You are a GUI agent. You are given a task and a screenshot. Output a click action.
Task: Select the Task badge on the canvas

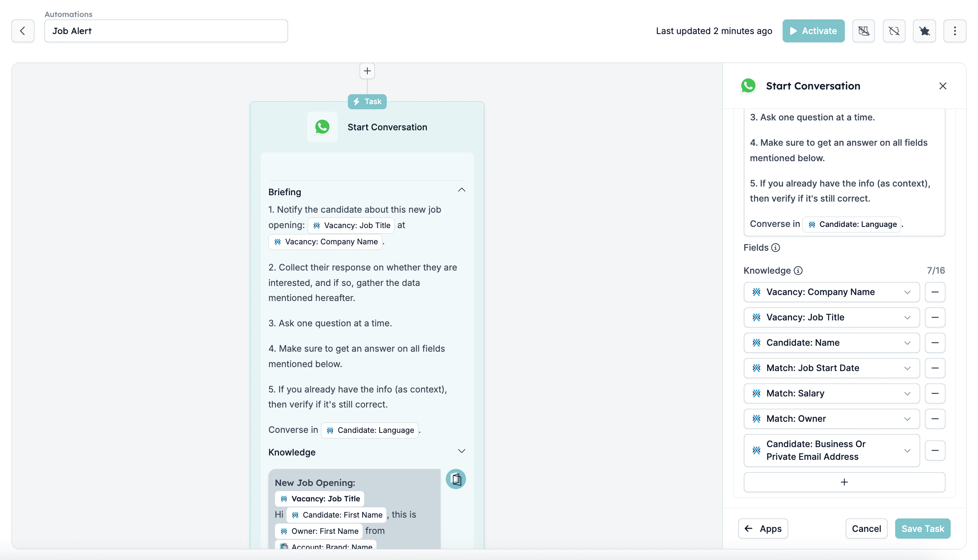pyautogui.click(x=367, y=101)
